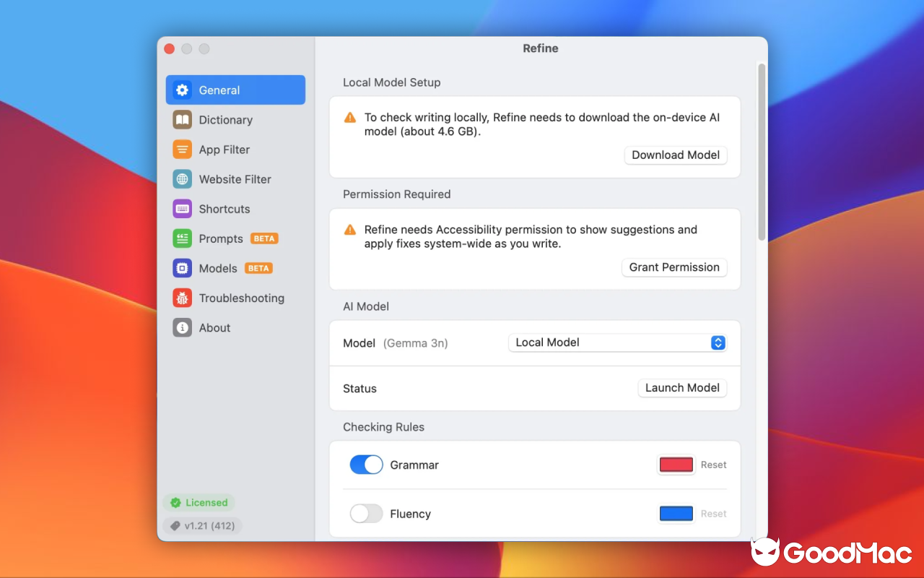Toggle the Models sidebar entry

pos(217,267)
